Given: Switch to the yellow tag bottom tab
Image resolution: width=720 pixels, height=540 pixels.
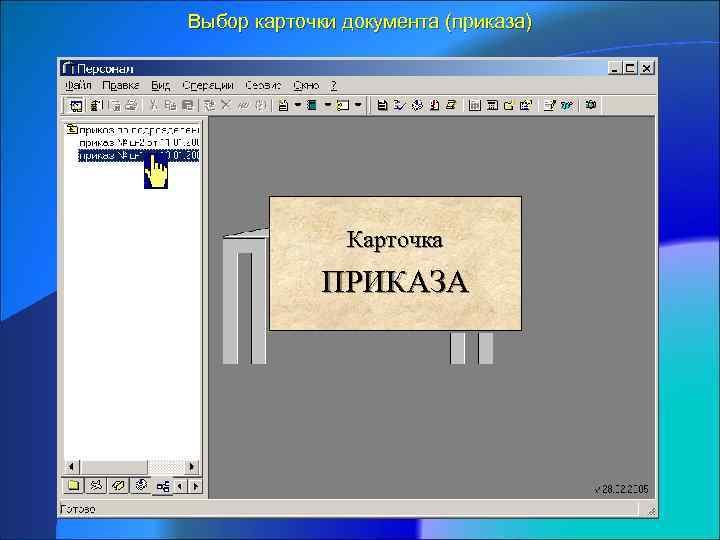Looking at the screenshot, I should [118, 485].
